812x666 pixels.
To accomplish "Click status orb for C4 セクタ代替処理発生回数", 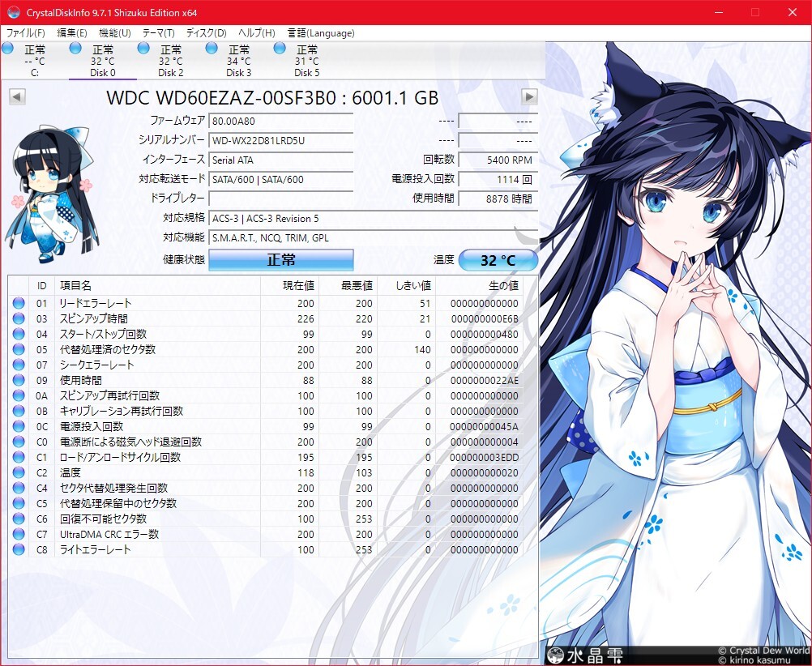I will [x=19, y=488].
